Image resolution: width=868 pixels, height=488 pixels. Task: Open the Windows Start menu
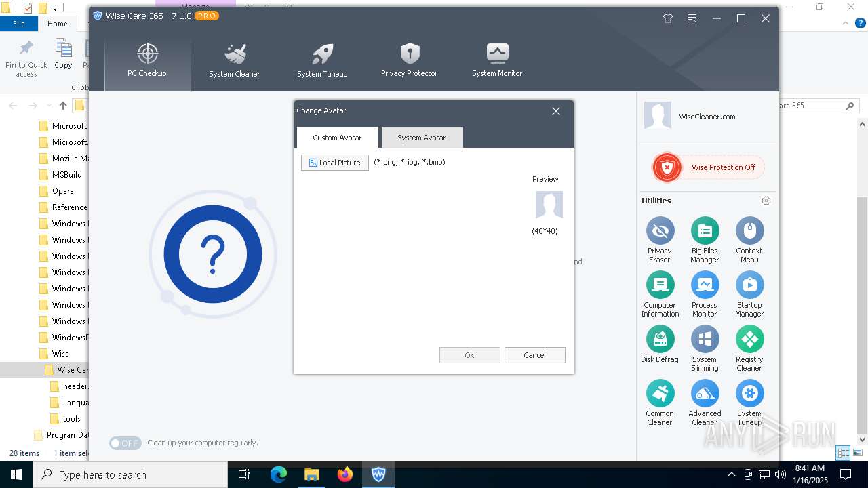[x=16, y=474]
